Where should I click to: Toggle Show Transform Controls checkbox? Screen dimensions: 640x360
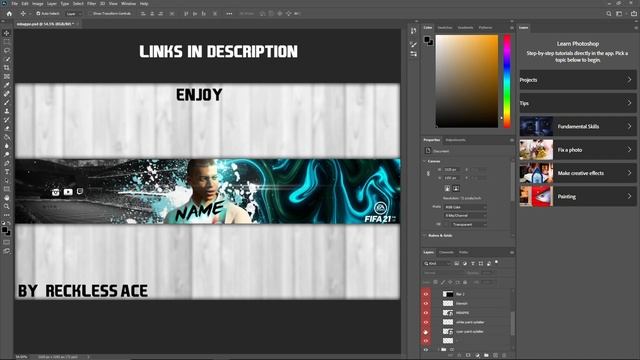(x=91, y=13)
